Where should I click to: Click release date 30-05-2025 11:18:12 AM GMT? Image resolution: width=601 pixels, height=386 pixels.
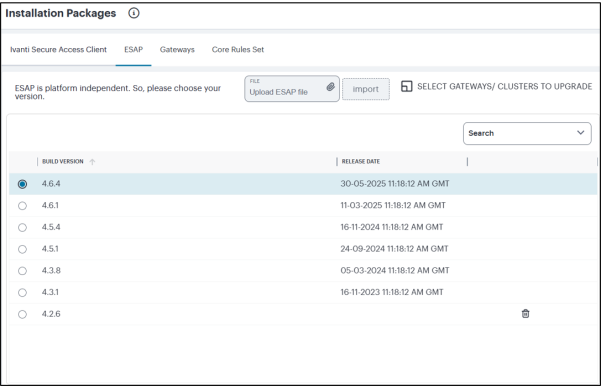(395, 184)
